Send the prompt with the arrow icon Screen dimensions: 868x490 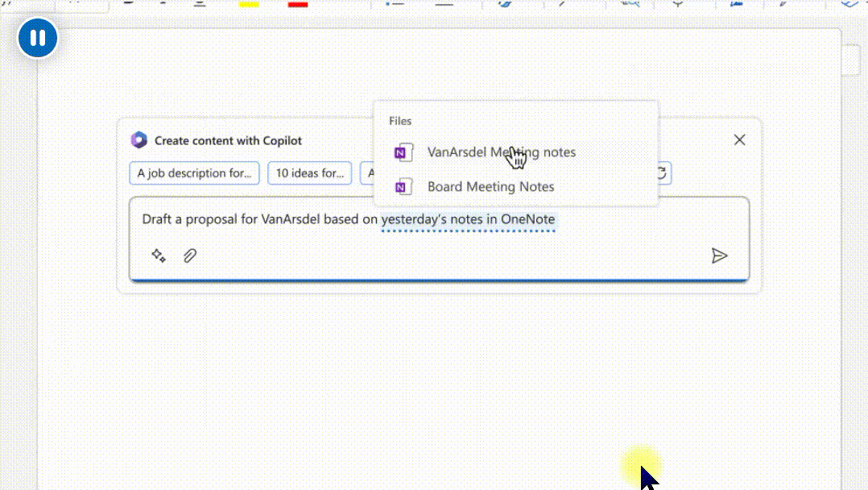[x=719, y=255]
